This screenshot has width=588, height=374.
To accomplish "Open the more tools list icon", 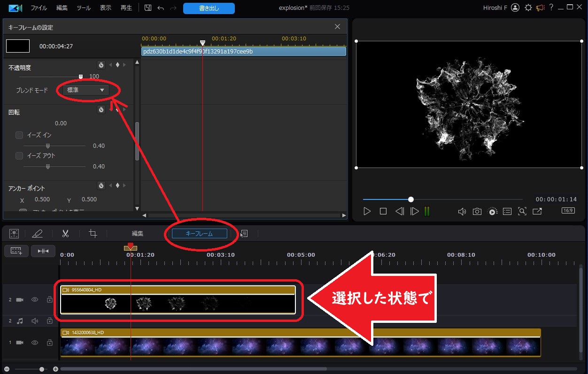I will pyautogui.click(x=244, y=233).
